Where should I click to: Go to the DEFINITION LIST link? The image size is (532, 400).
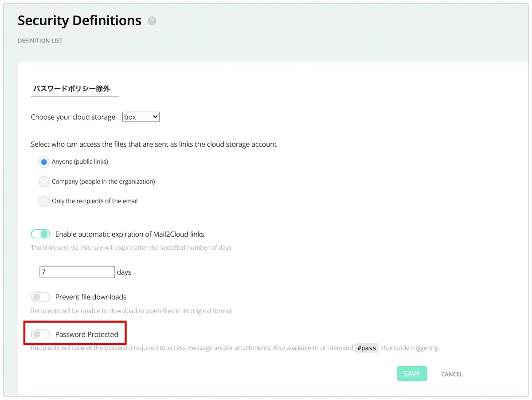(40, 41)
